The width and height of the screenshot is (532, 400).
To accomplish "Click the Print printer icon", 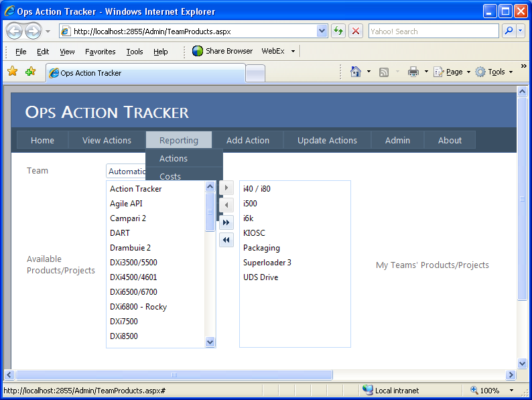I will [x=413, y=72].
